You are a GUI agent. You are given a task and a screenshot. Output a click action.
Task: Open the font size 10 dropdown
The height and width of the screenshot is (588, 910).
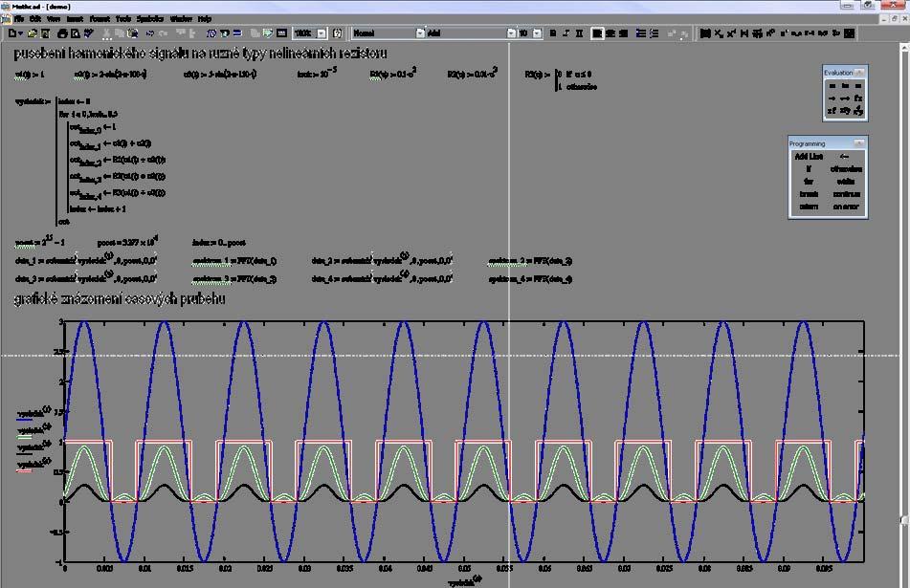[x=538, y=33]
